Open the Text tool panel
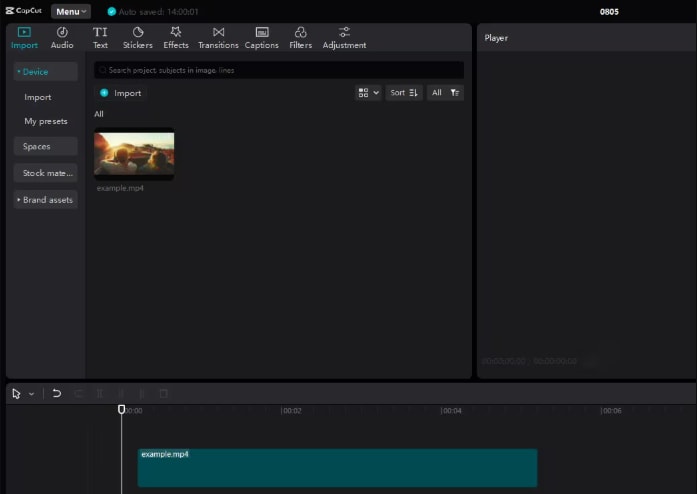The width and height of the screenshot is (697, 494). pyautogui.click(x=100, y=38)
